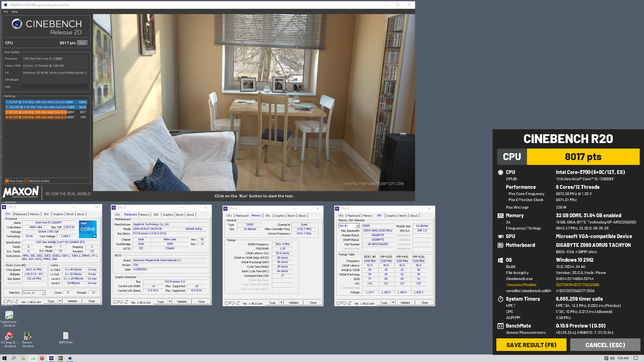Click CANCEL (ESC) button
The height and width of the screenshot is (362, 644).
(x=605, y=345)
